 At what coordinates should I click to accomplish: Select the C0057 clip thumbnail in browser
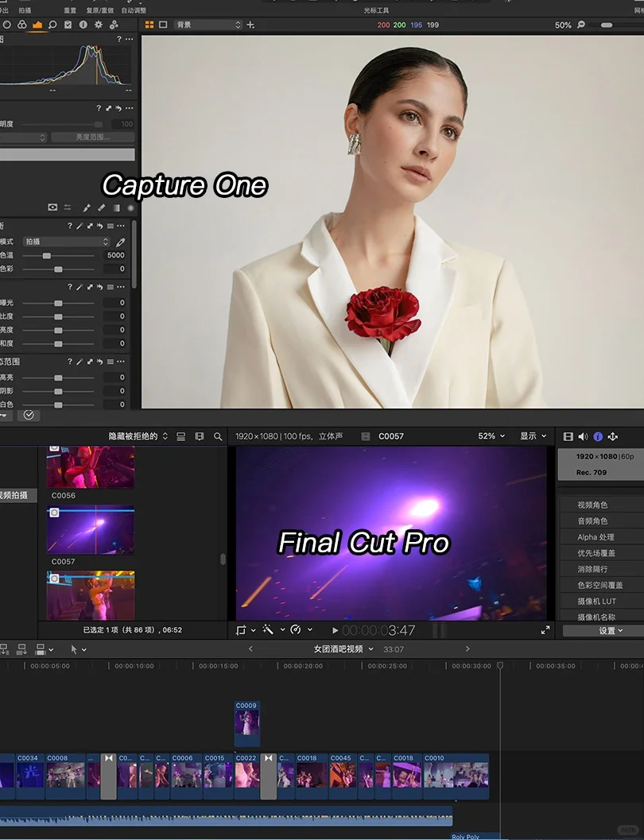tap(91, 529)
